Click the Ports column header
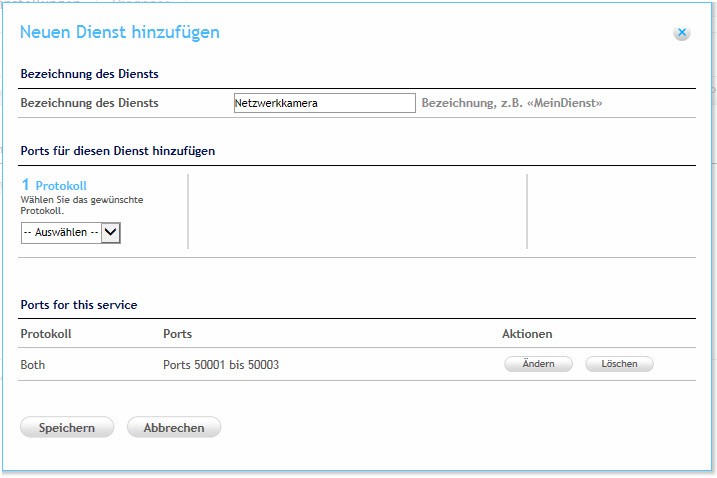 177,334
